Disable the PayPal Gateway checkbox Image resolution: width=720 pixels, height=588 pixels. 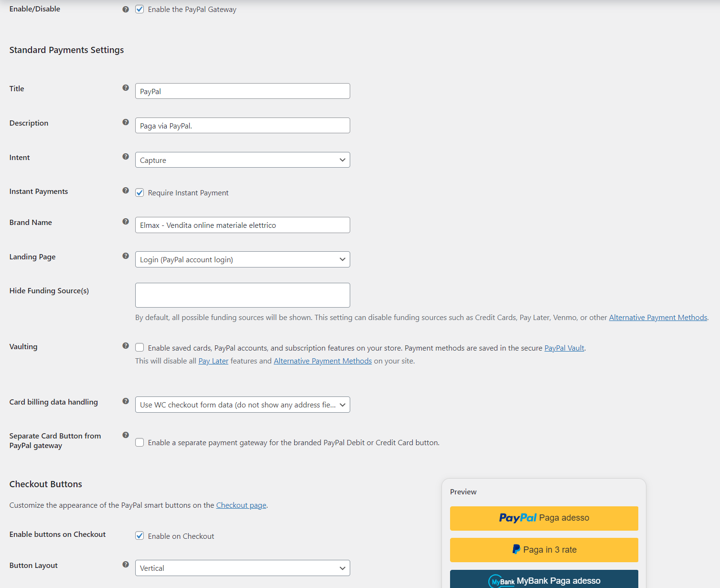pos(140,9)
